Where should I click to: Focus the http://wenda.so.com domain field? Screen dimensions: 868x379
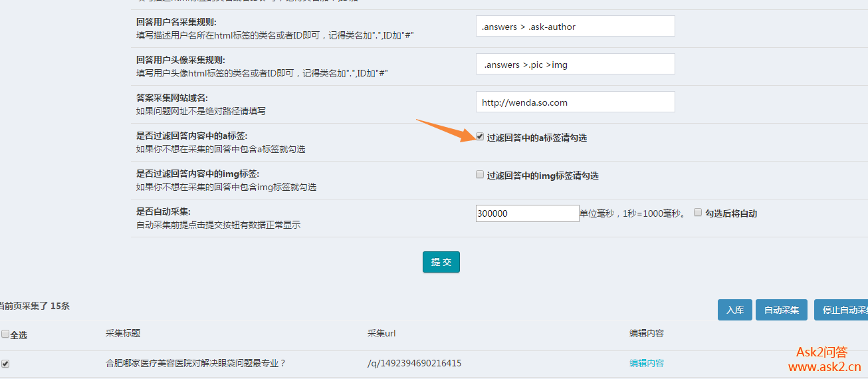[x=575, y=102]
